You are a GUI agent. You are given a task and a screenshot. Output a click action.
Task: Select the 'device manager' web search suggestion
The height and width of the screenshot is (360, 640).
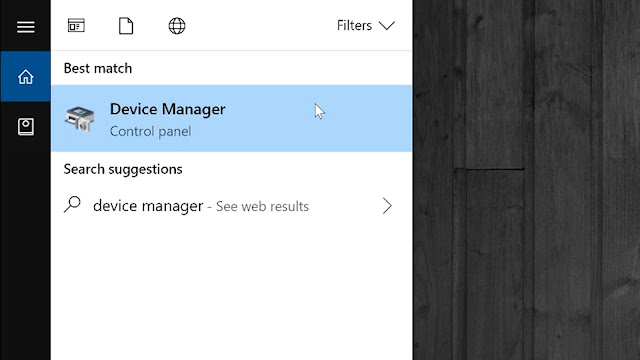pos(231,206)
